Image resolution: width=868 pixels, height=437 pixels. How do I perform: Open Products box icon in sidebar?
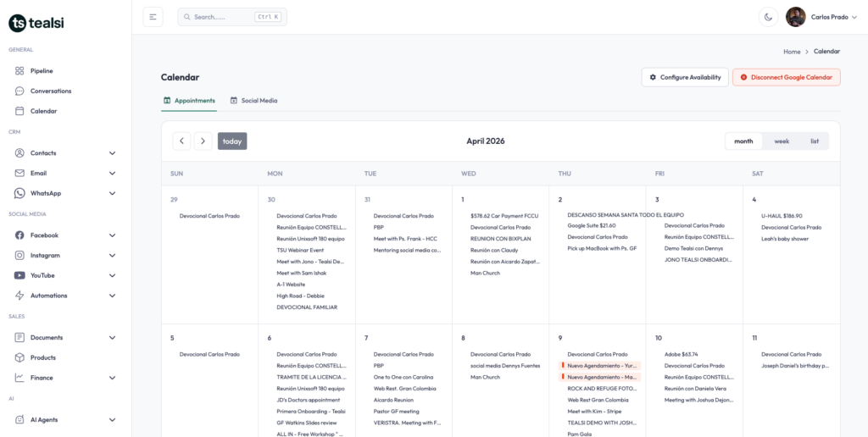[x=20, y=357]
